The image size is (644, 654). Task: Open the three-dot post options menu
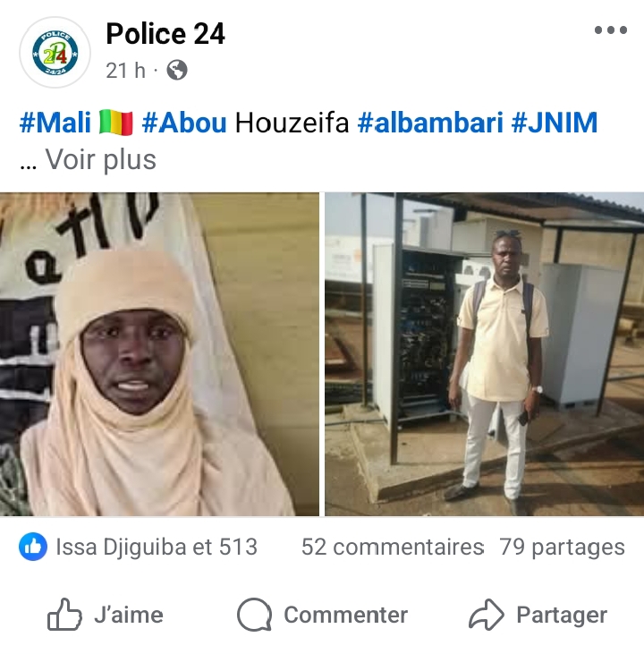click(x=611, y=30)
